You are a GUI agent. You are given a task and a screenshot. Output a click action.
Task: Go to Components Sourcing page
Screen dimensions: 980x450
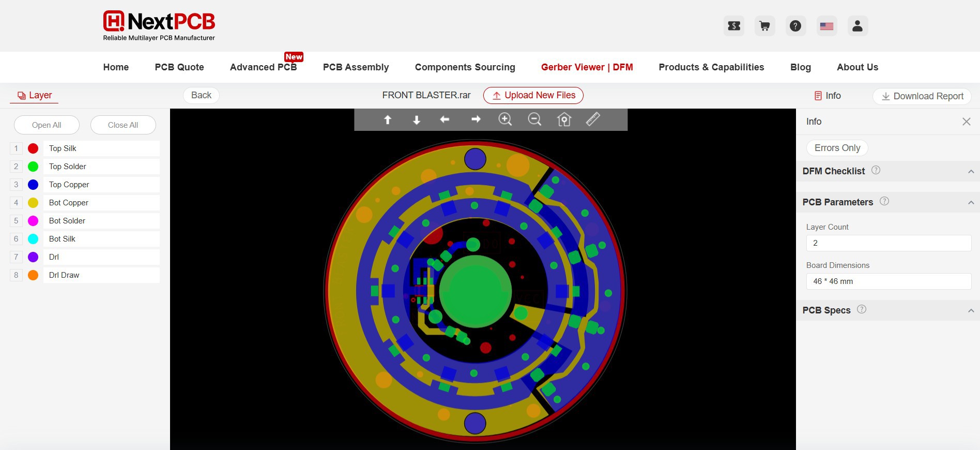click(x=465, y=67)
